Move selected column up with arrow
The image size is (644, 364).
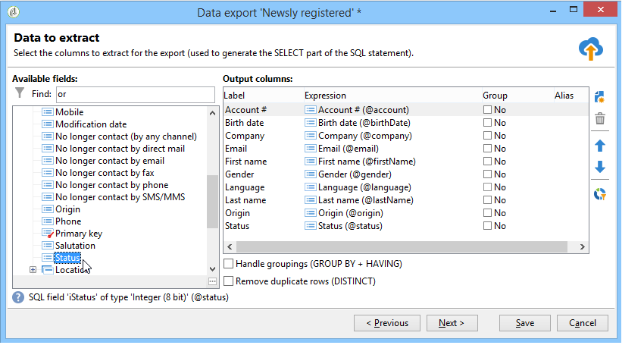[x=600, y=145]
